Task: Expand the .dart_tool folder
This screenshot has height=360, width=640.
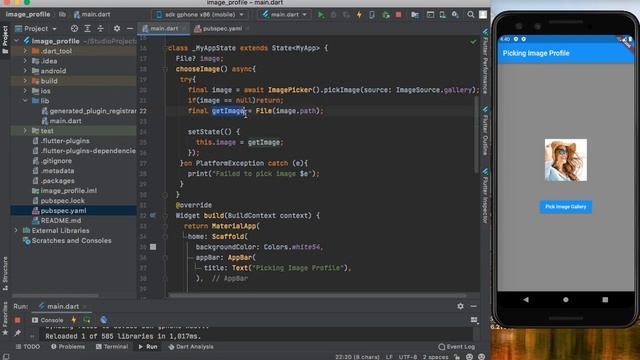Action: [x=25, y=51]
